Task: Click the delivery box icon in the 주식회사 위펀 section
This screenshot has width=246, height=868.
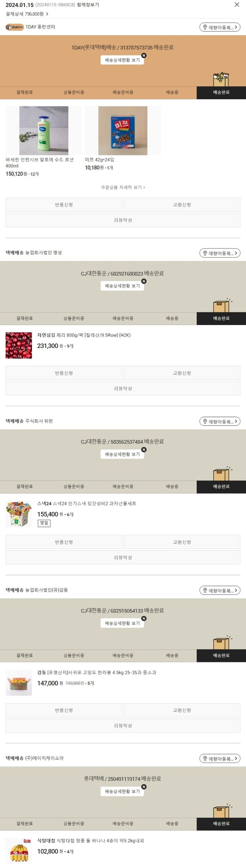Action: tap(222, 473)
